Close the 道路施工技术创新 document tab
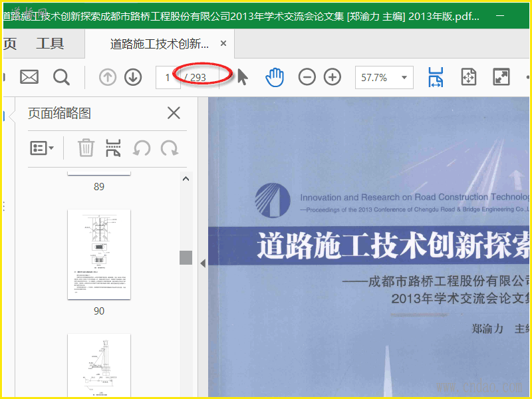The image size is (532, 399). pyautogui.click(x=223, y=43)
